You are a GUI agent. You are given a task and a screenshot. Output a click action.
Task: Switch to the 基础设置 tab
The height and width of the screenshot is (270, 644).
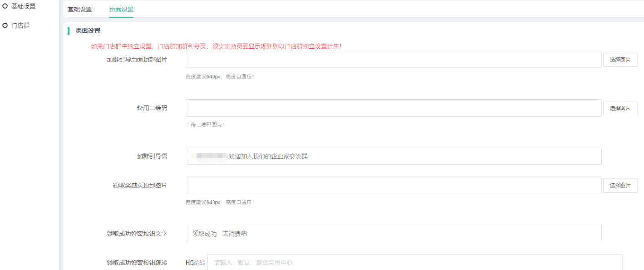point(80,10)
